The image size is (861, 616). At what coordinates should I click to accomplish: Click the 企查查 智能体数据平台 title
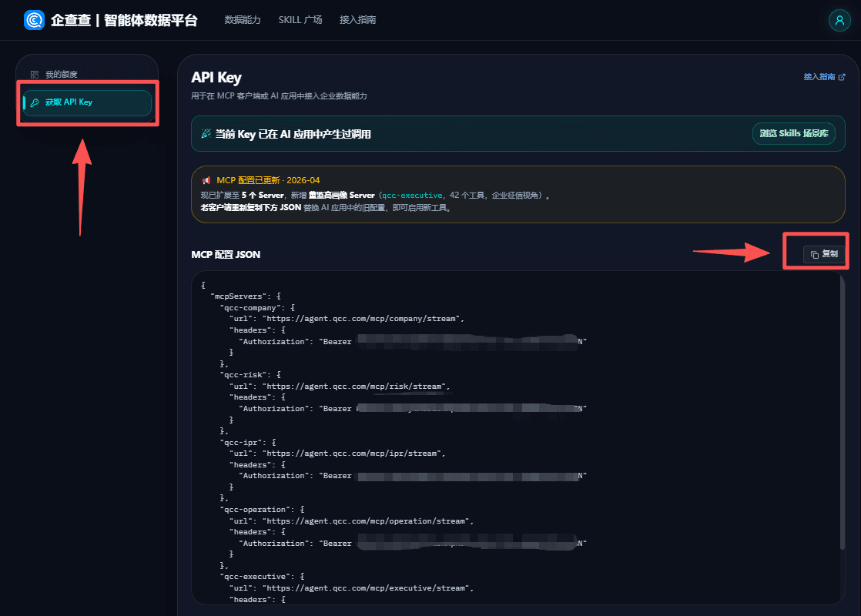124,20
